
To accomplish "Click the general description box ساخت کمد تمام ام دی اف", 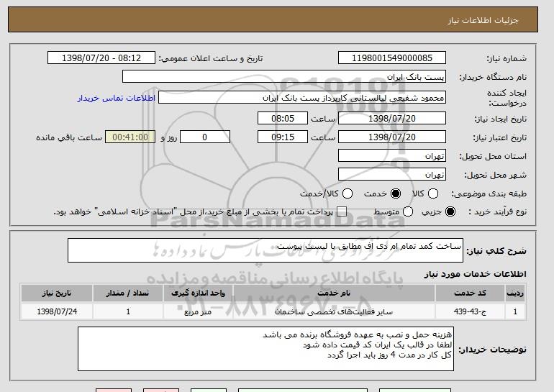I will click(265, 250).
